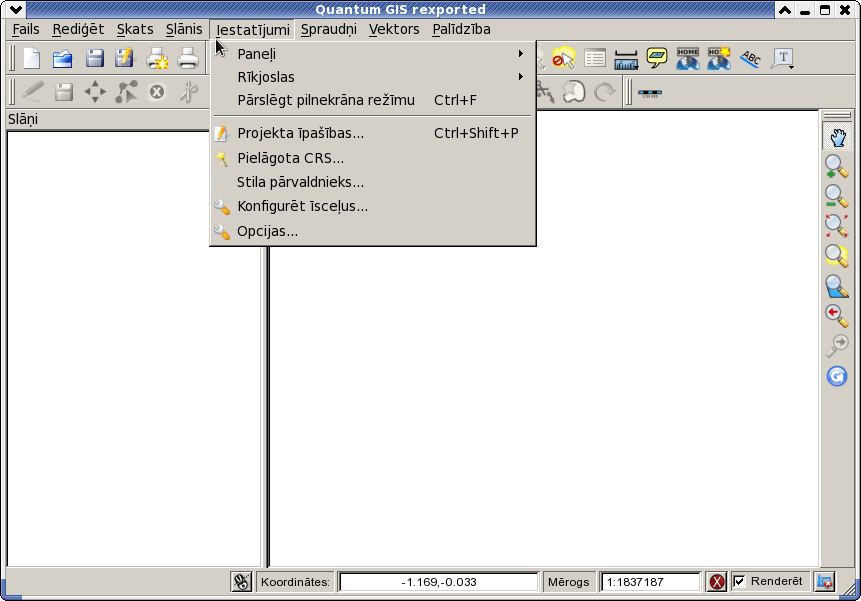The image size is (861, 601).
Task: Click the Save As floppy-with-pencil icon
Action: tap(125, 58)
